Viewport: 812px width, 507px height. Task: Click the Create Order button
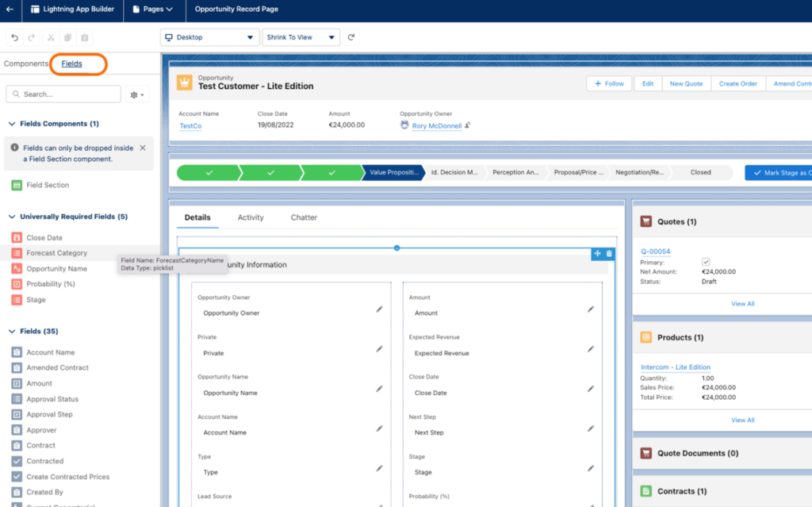tap(738, 83)
